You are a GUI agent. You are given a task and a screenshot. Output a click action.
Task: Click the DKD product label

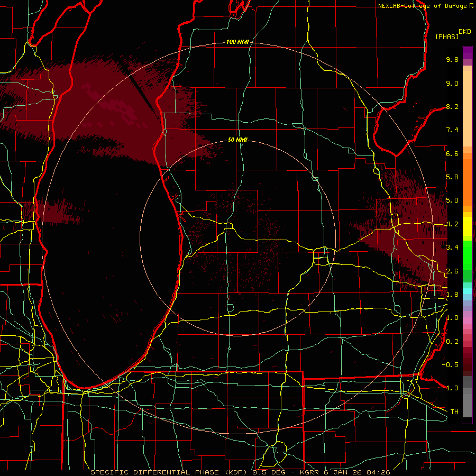465,32
